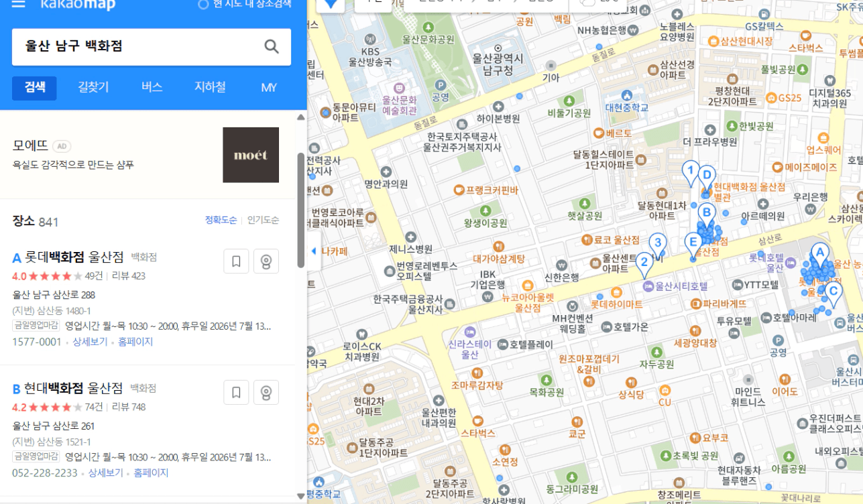Open the 모에뜨 ad title

(31, 145)
